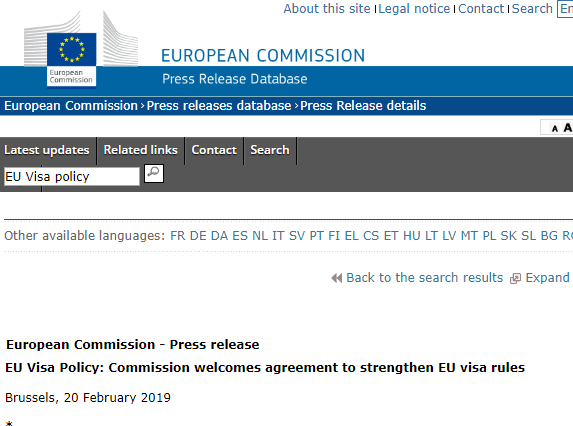Open the About this site link

pyautogui.click(x=327, y=8)
